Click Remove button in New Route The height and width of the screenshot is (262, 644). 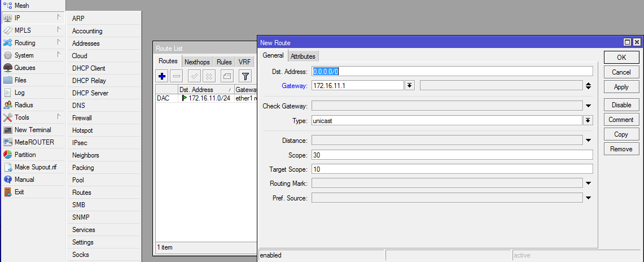click(621, 149)
